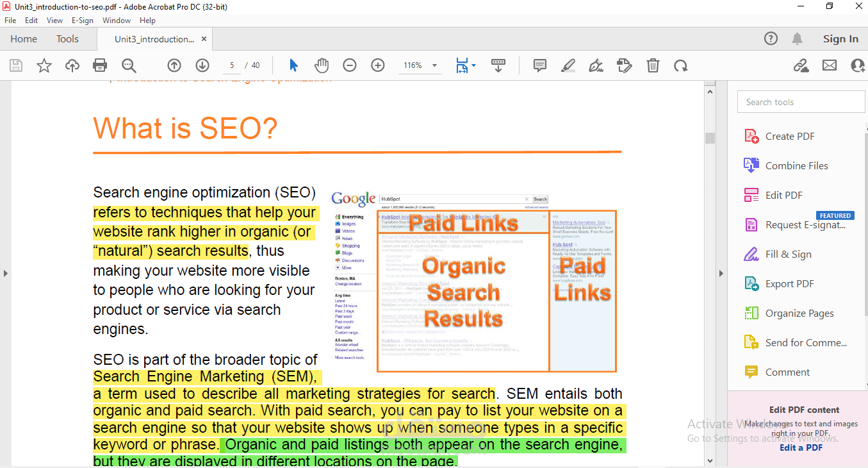Open Combine Files tool
This screenshot has width=868, height=468.
(x=796, y=165)
